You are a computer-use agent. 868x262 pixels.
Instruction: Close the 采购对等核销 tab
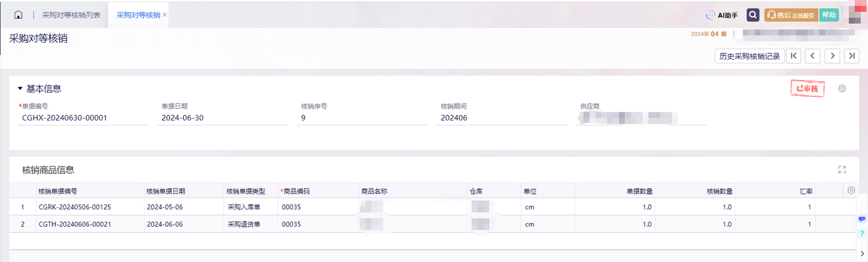pyautogui.click(x=165, y=15)
